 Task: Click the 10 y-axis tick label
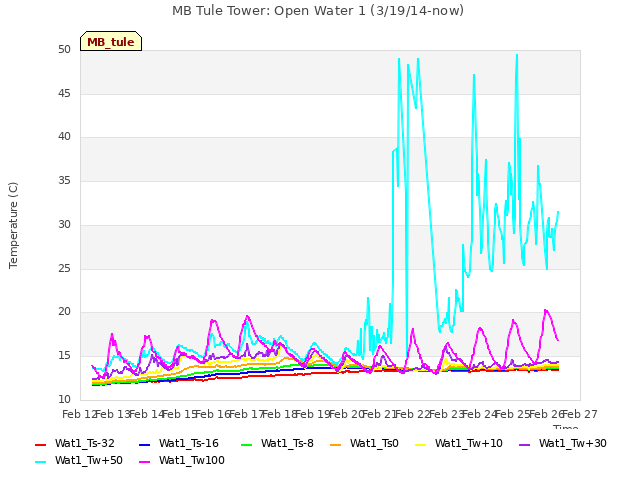(64, 399)
